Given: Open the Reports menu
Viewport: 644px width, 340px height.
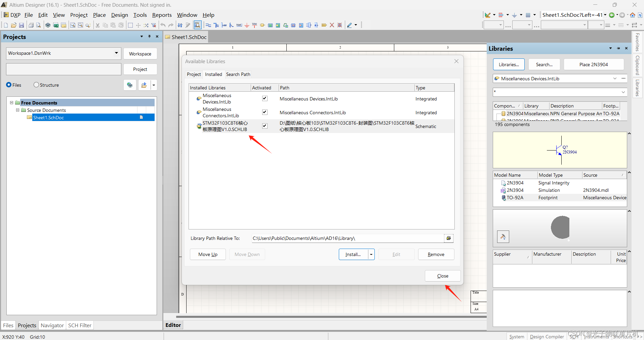Looking at the screenshot, I should click(x=162, y=15).
